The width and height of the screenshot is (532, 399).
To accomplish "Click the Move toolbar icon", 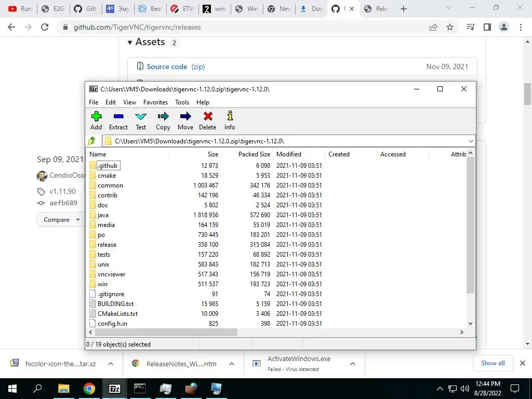I will (185, 121).
